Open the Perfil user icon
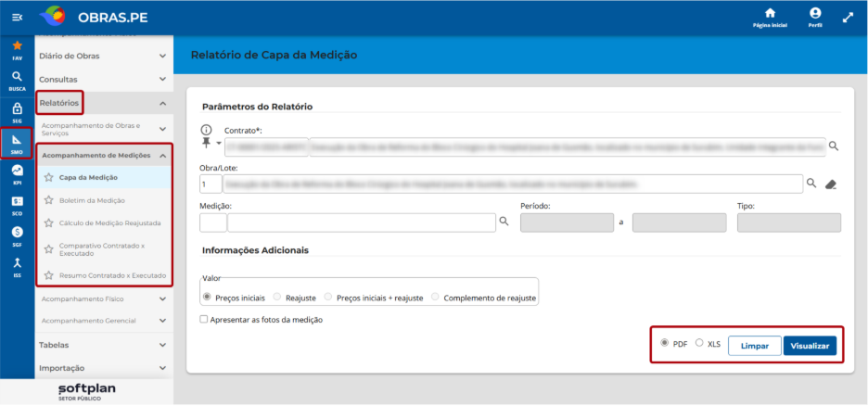The height and width of the screenshot is (406, 868). [x=815, y=18]
